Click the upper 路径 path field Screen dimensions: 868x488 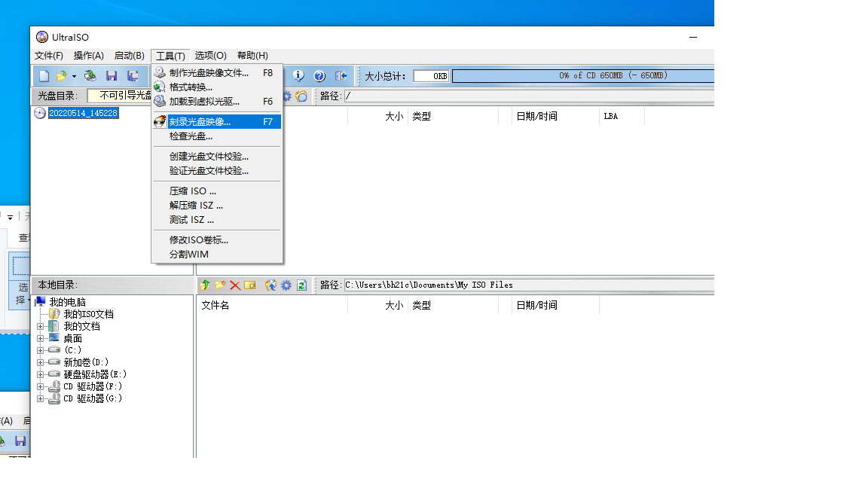(x=529, y=96)
